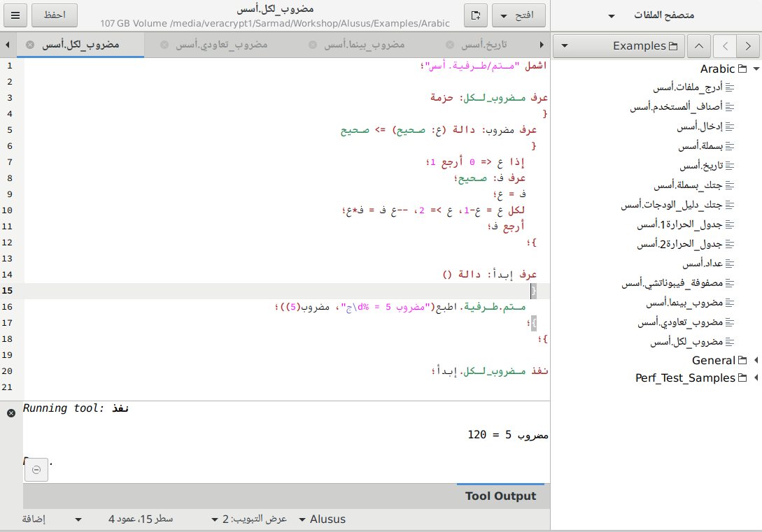The width and height of the screenshot is (762, 532).
Task: Expand the General folder
Action: [756, 361]
